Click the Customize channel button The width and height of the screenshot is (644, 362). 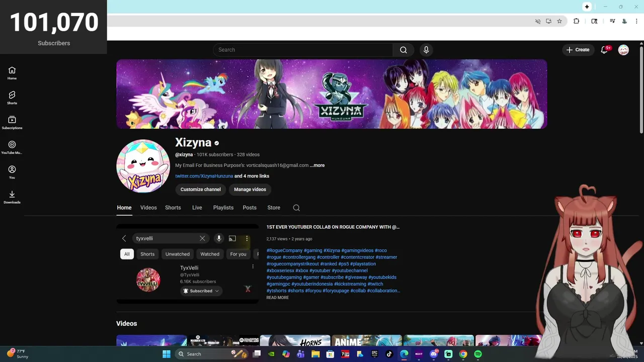(201, 190)
